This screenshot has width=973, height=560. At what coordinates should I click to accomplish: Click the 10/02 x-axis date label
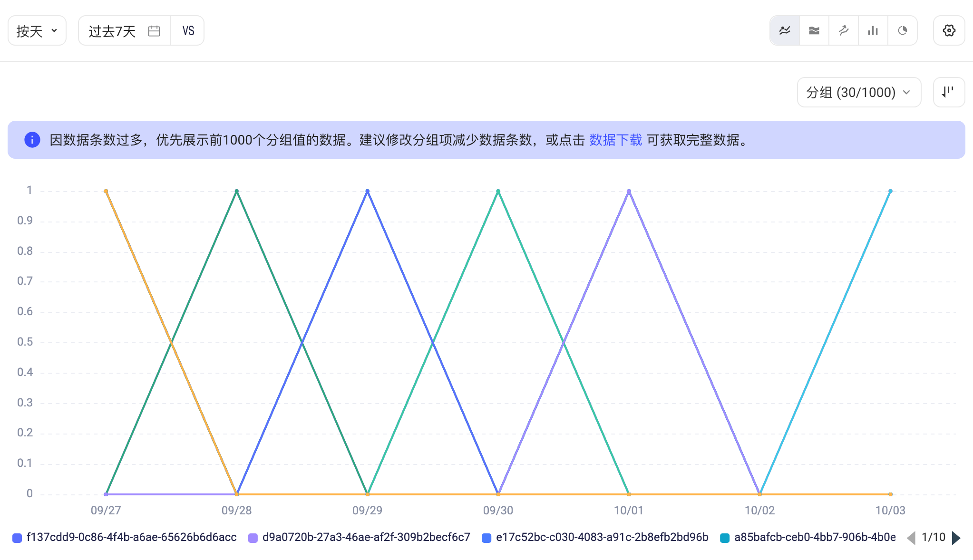pyautogui.click(x=759, y=511)
